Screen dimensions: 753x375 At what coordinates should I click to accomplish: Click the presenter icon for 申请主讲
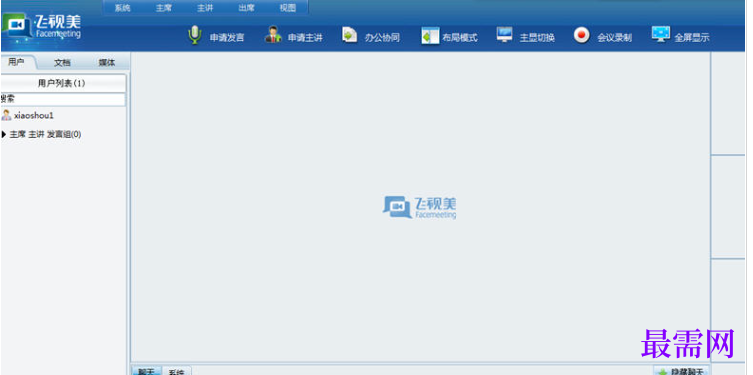point(273,35)
